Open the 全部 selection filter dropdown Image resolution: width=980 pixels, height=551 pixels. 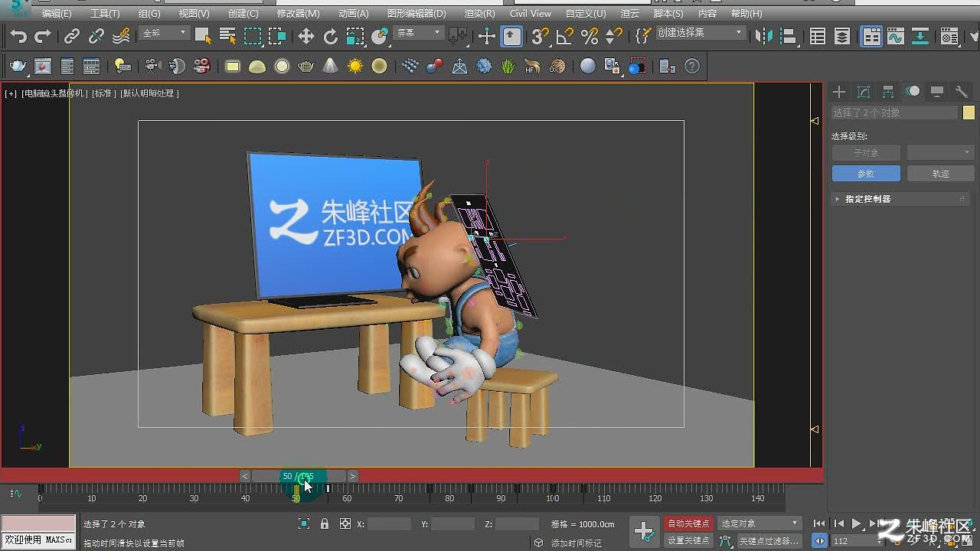164,33
